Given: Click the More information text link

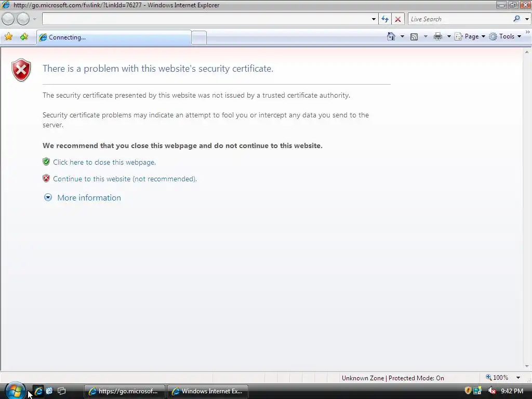Looking at the screenshot, I should [x=89, y=198].
